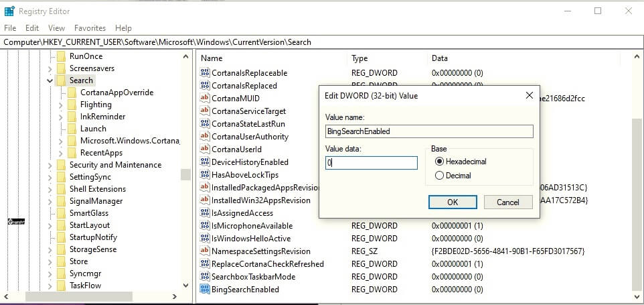The height and width of the screenshot is (305, 644).
Task: Click the Shell Extensions folder icon
Action: pos(61,189)
